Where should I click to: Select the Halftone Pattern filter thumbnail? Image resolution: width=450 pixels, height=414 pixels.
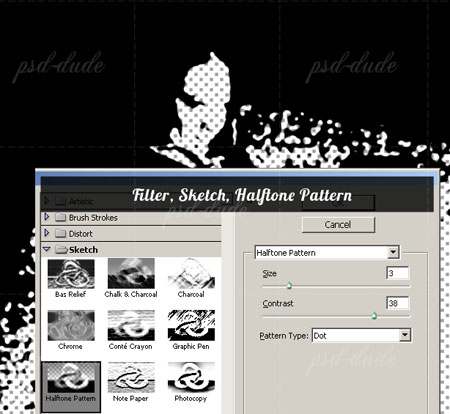click(71, 378)
